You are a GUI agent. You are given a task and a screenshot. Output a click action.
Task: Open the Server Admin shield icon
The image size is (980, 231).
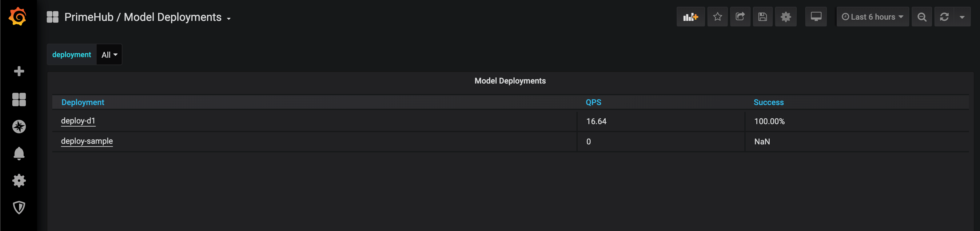pos(19,207)
